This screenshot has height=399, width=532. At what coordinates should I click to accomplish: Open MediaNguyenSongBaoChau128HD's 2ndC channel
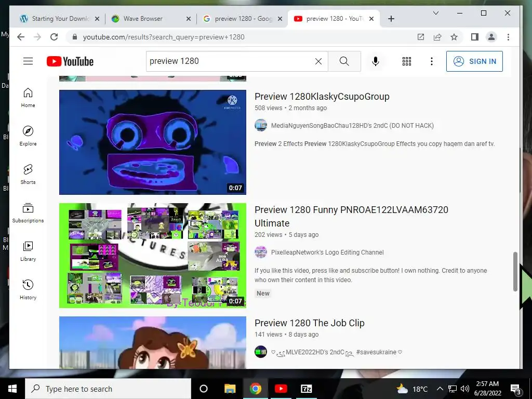[352, 126]
